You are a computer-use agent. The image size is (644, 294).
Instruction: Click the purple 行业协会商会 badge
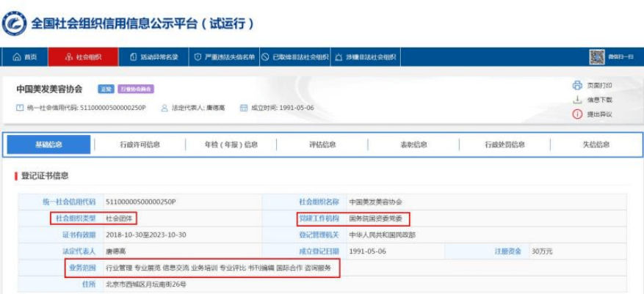tap(136, 89)
